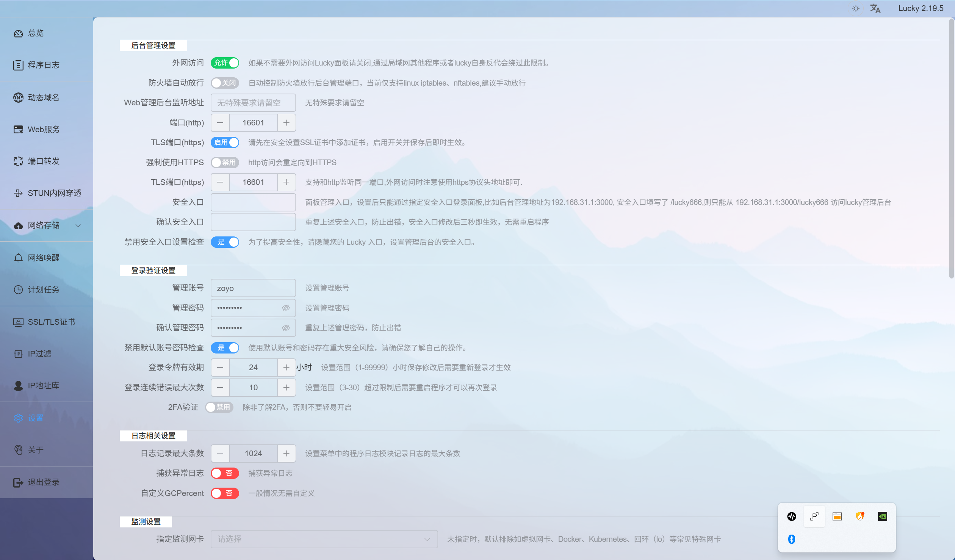
Task: Click the 端口转发 port forward icon
Action: [x=18, y=161]
